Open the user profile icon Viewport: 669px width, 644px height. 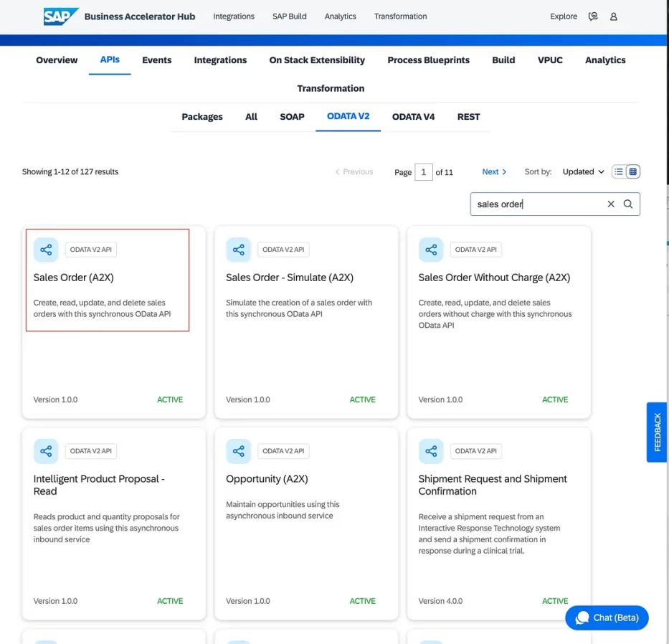pyautogui.click(x=614, y=16)
